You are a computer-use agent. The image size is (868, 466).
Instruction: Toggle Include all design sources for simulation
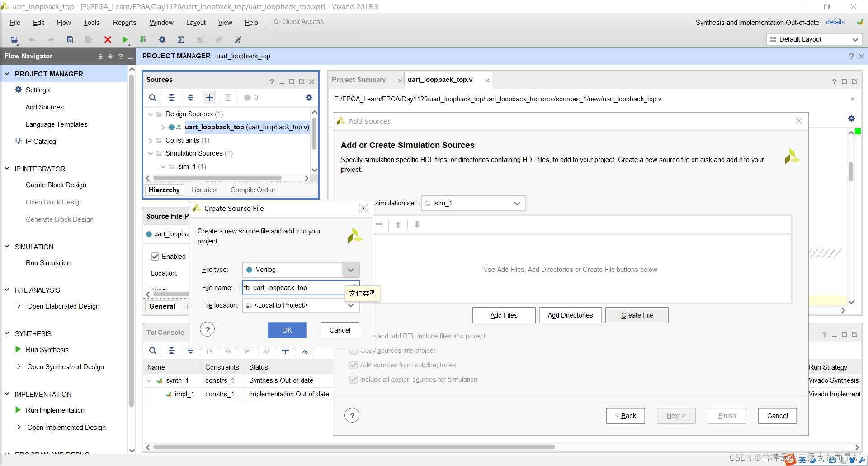tap(354, 380)
